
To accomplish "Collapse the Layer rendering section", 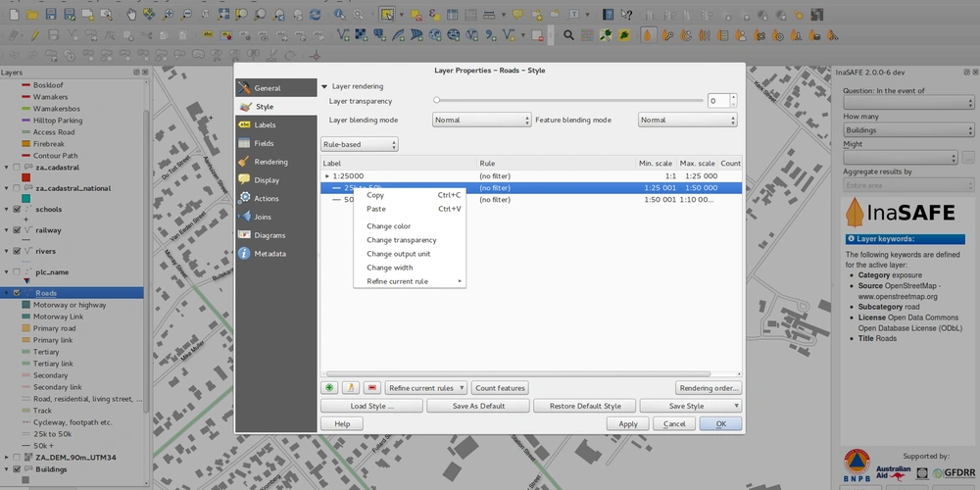I will tap(324, 87).
